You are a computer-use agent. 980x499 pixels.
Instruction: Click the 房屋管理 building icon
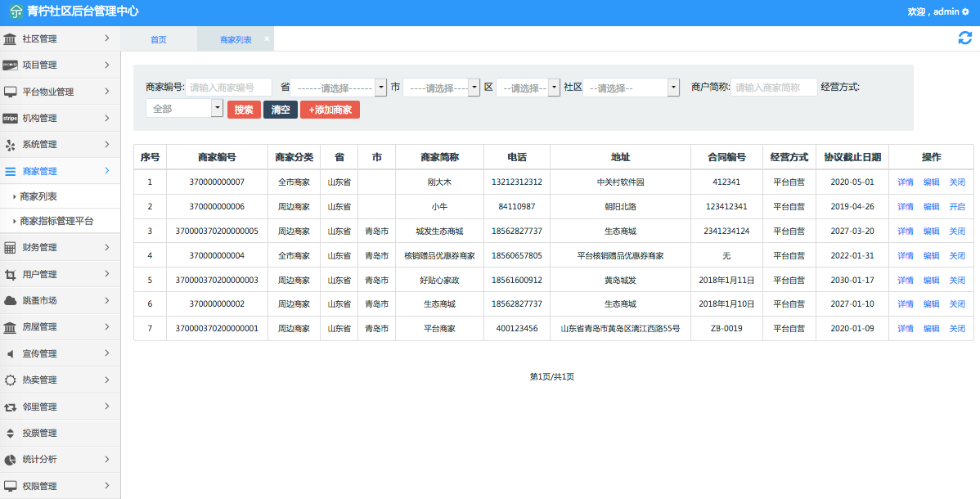click(10, 327)
